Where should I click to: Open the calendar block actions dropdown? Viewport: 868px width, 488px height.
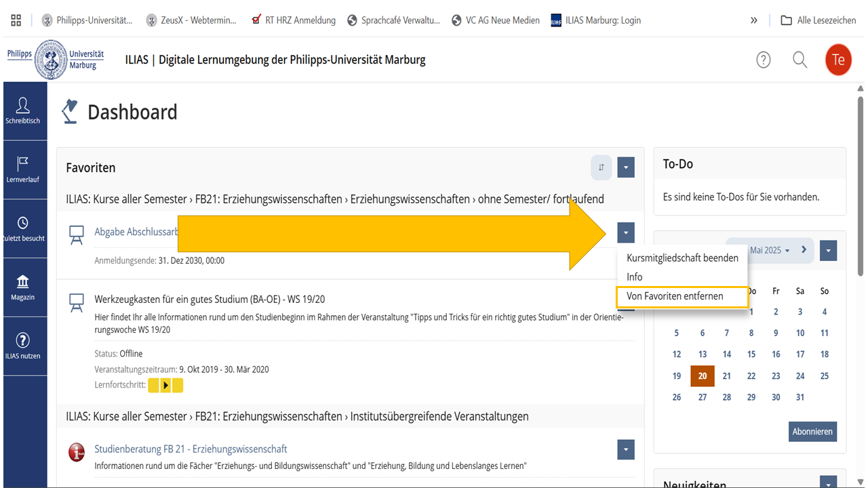(x=828, y=251)
